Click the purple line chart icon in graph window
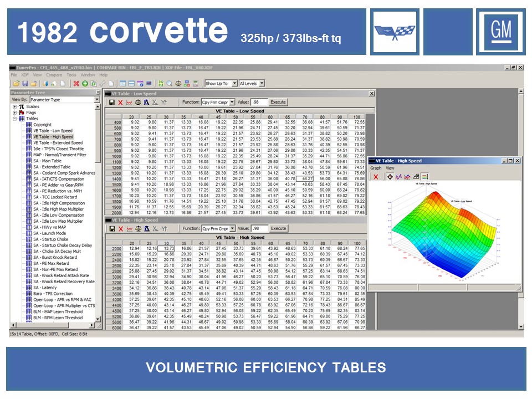This screenshot has height=399, width=532. coord(398,177)
